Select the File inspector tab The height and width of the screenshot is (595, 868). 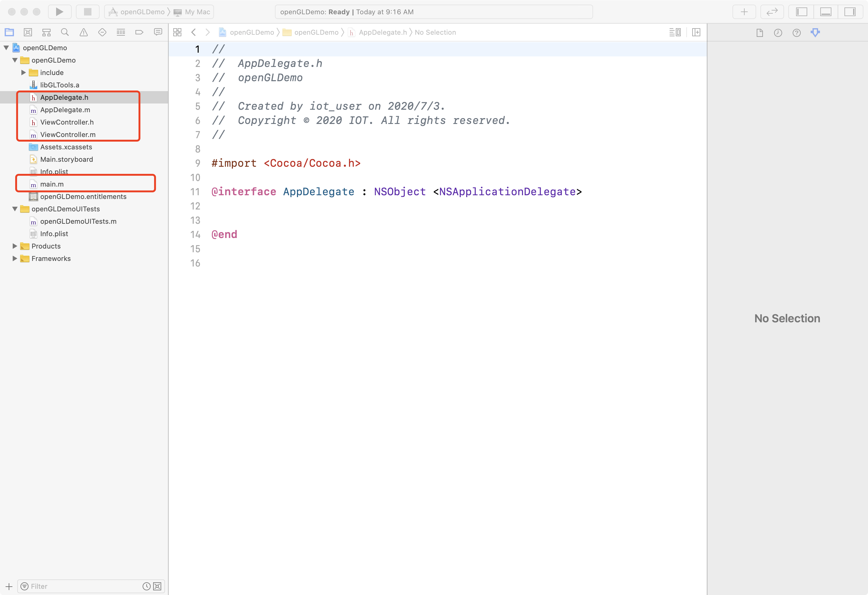pyautogui.click(x=759, y=33)
